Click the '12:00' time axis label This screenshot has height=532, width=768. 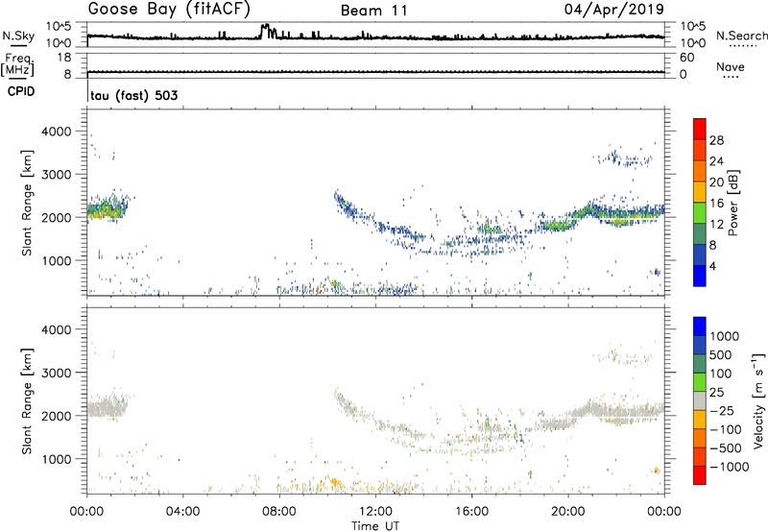tap(375, 512)
